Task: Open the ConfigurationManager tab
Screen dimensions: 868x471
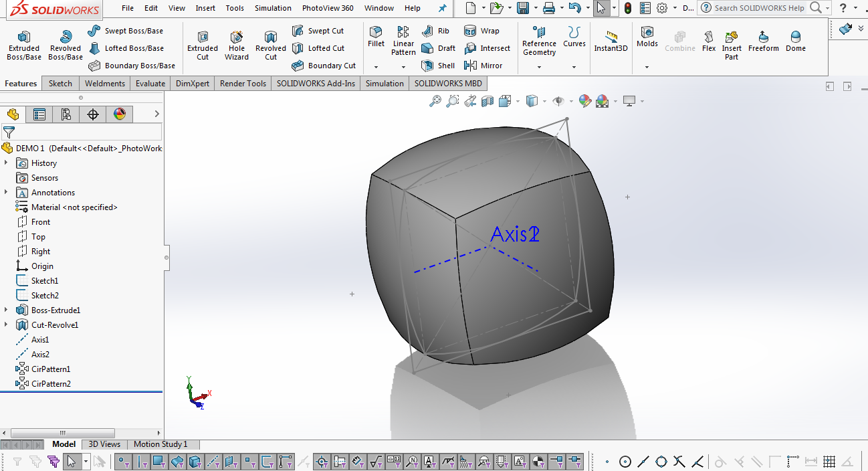Action: 66,114
